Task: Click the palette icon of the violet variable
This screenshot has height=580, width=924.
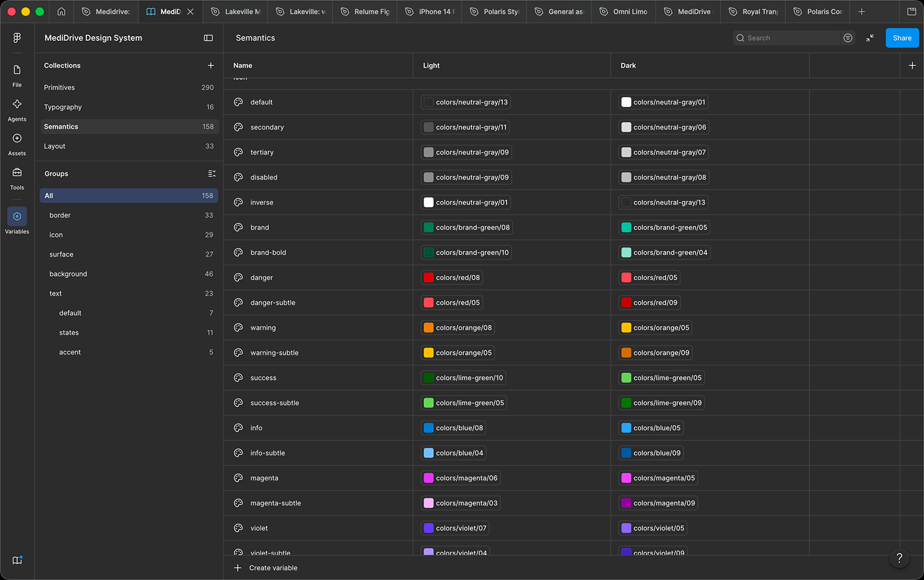Action: (x=238, y=528)
